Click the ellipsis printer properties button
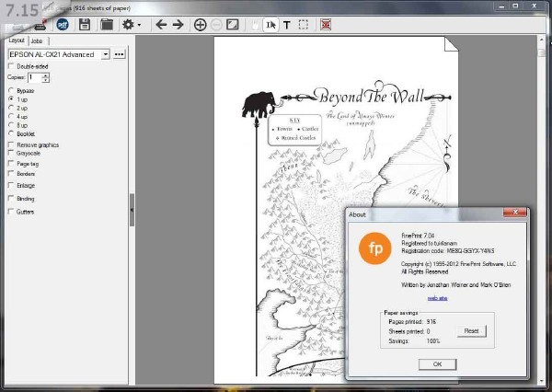Image resolution: width=552 pixels, height=392 pixels. (x=120, y=54)
